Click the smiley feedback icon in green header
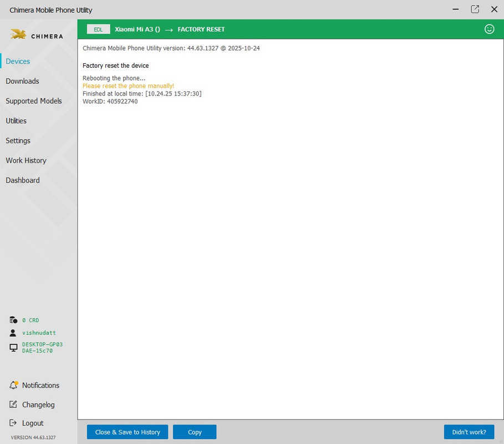504x444 pixels. click(x=489, y=29)
